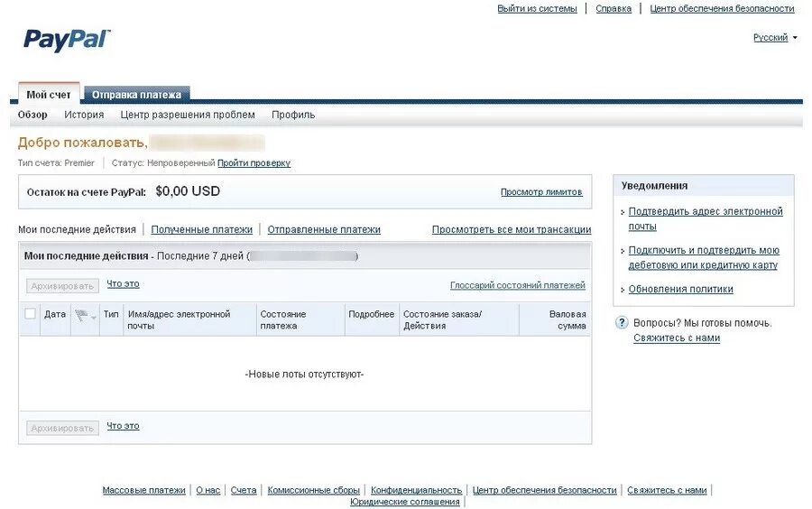This screenshot has height=509, width=812.
Task: Click the Выйти из системы link
Action: 537,9
